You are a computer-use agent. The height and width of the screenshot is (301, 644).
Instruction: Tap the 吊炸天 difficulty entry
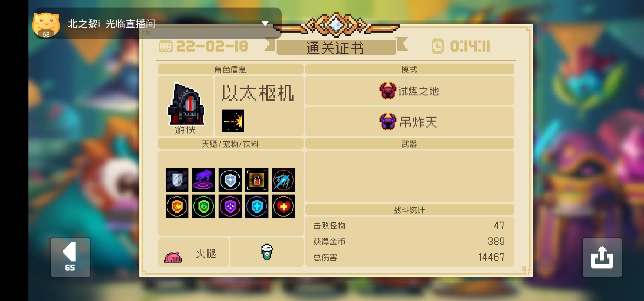pyautogui.click(x=410, y=122)
